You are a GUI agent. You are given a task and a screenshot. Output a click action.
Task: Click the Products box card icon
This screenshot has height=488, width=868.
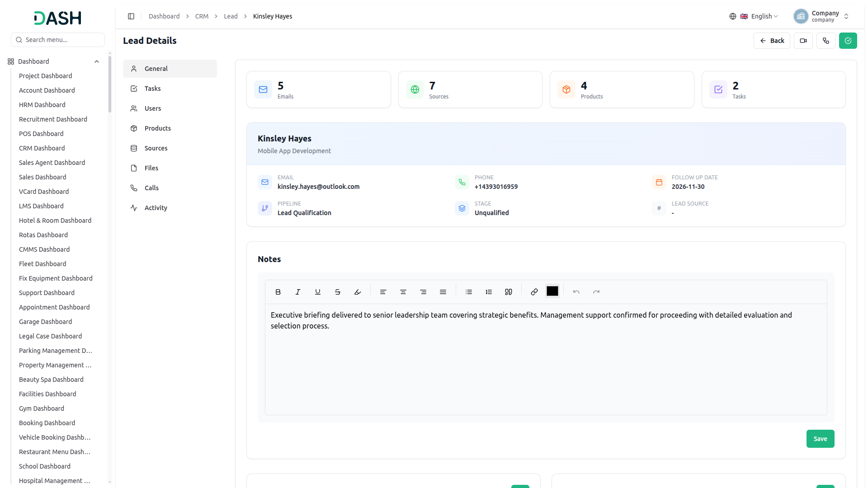[566, 89]
